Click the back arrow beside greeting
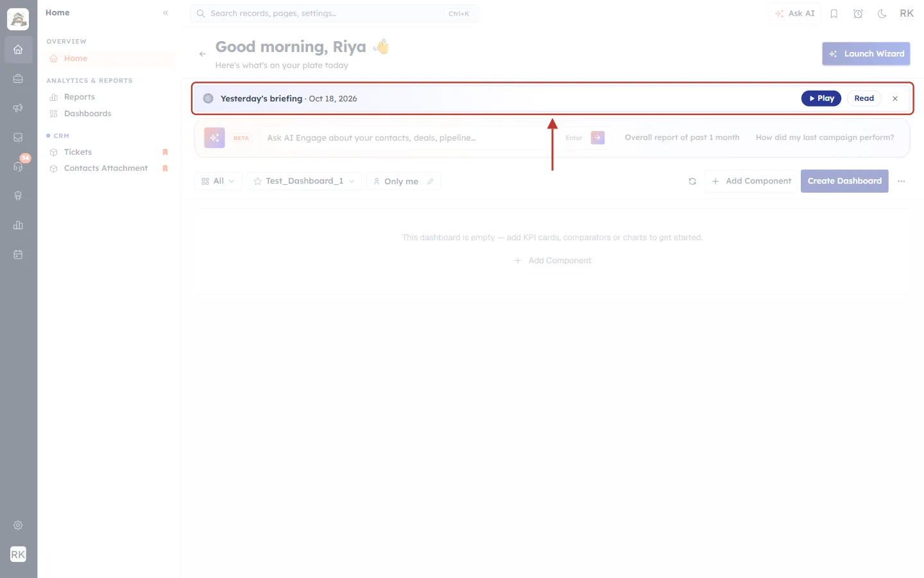 point(203,54)
